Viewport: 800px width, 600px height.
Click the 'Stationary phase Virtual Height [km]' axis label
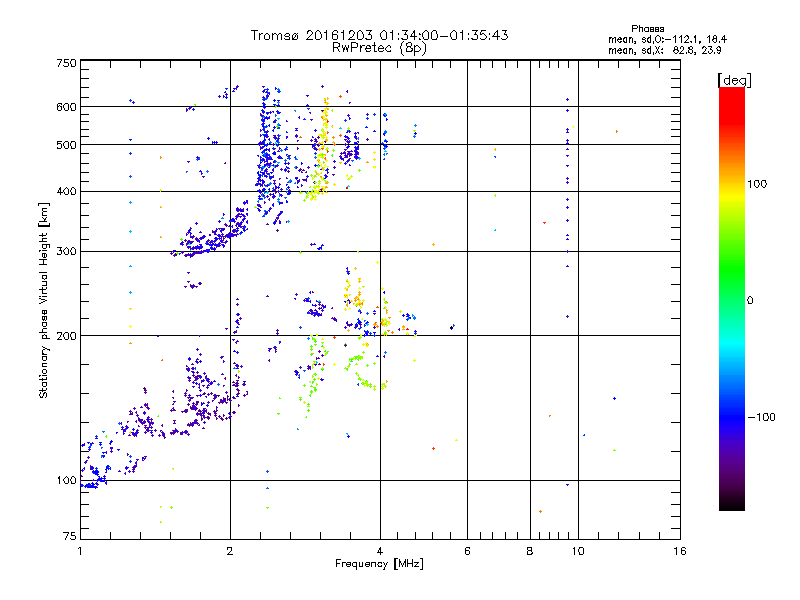[x=44, y=300]
